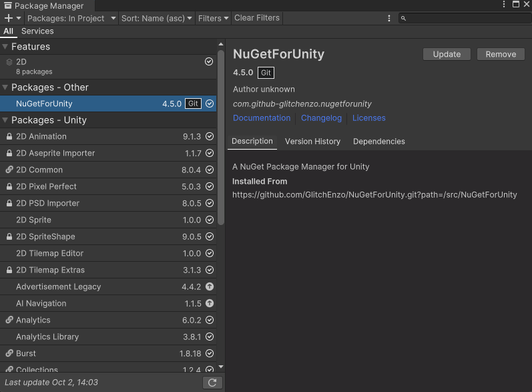Select the Analytics Library package
The height and width of the screenshot is (392, 532).
click(108, 337)
